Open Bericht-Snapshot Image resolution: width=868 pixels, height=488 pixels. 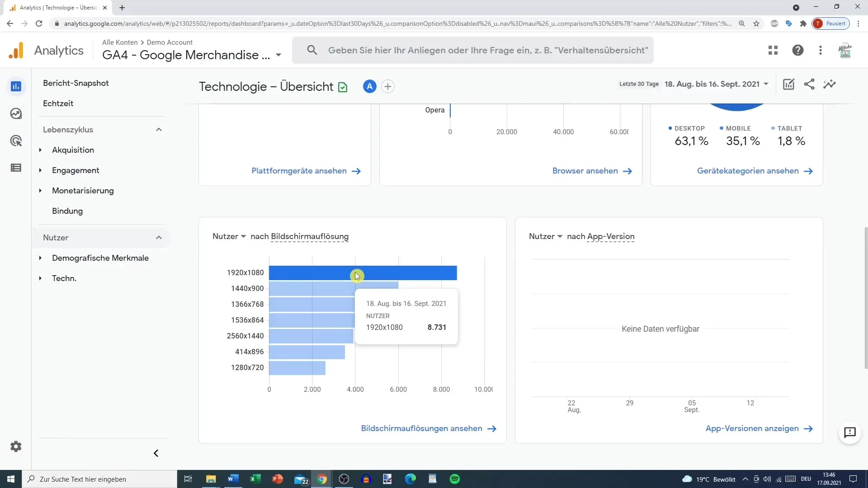click(76, 83)
